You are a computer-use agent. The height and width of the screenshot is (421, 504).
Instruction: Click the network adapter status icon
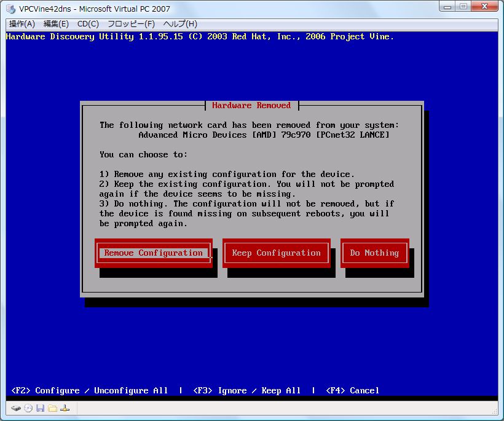[x=65, y=409]
